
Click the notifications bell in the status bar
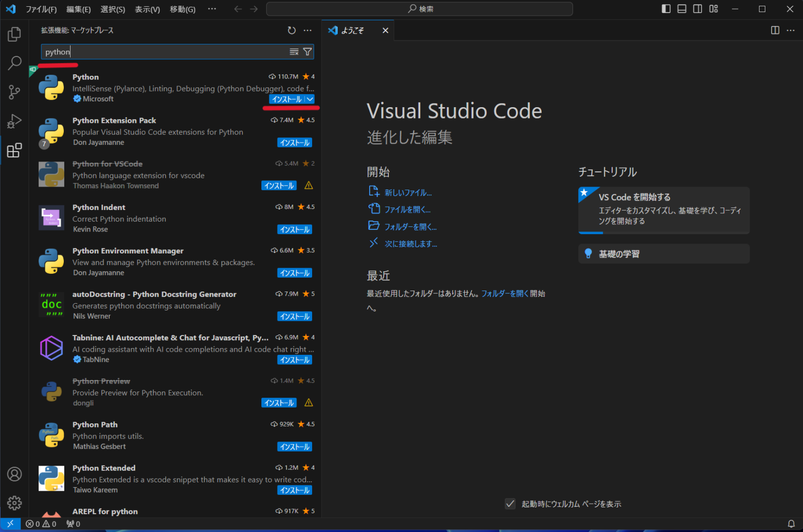791,523
